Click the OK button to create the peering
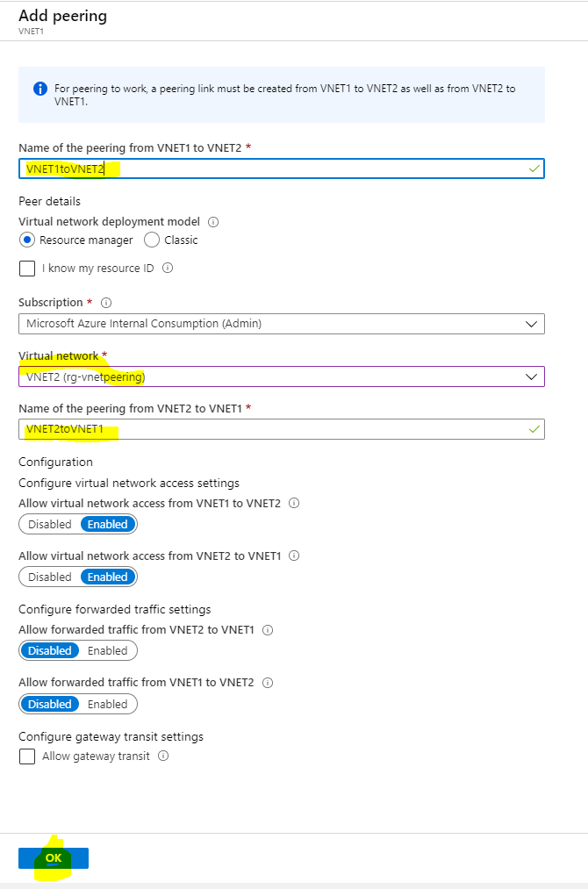 click(x=54, y=857)
